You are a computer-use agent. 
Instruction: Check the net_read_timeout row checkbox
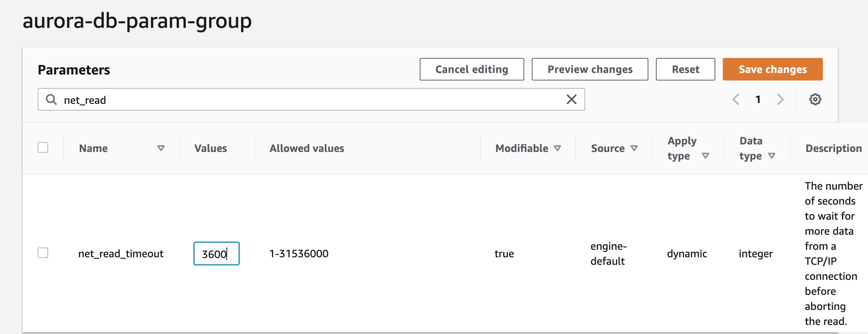43,253
